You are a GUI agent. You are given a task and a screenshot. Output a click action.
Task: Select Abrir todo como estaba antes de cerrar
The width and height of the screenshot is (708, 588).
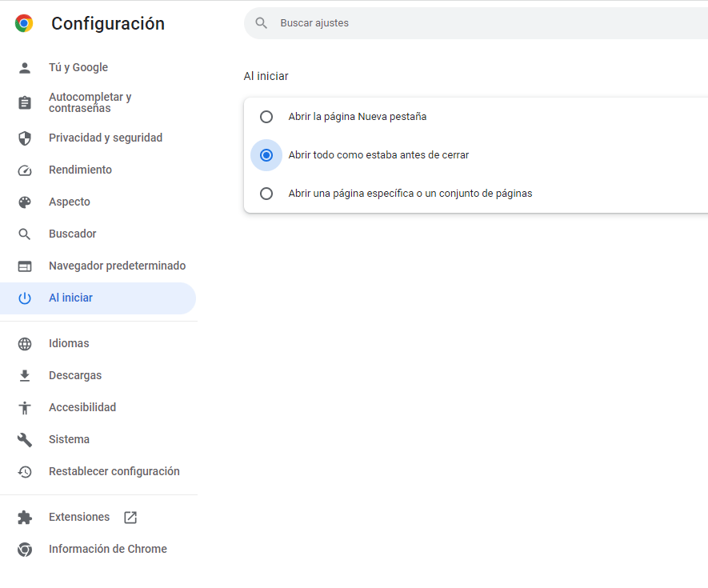[x=266, y=155]
